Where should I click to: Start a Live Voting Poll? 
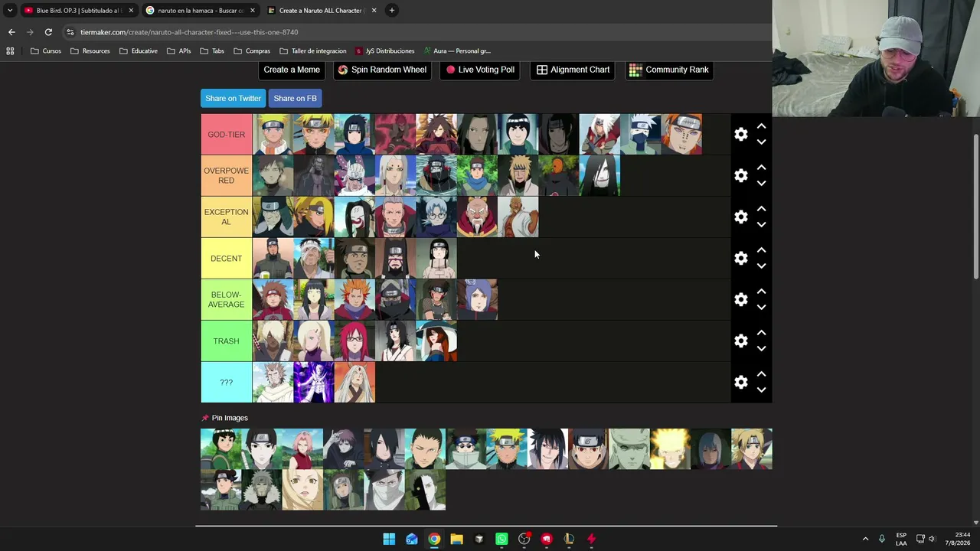click(480, 70)
